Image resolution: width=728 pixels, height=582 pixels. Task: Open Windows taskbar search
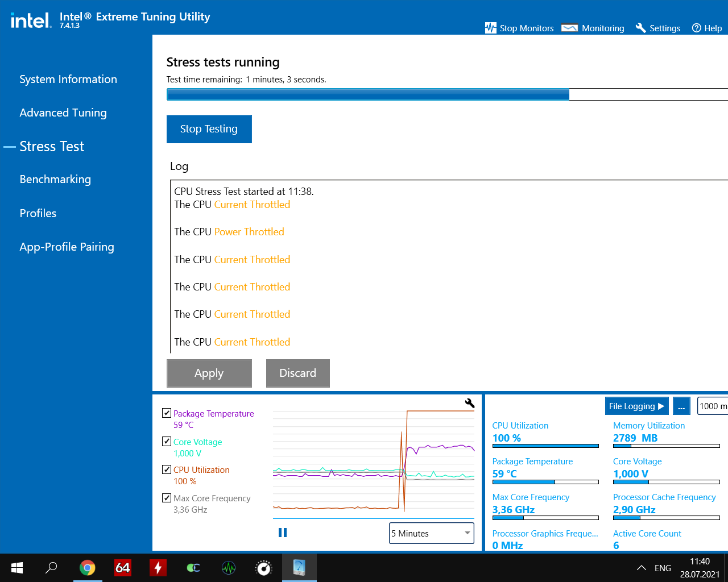point(52,568)
